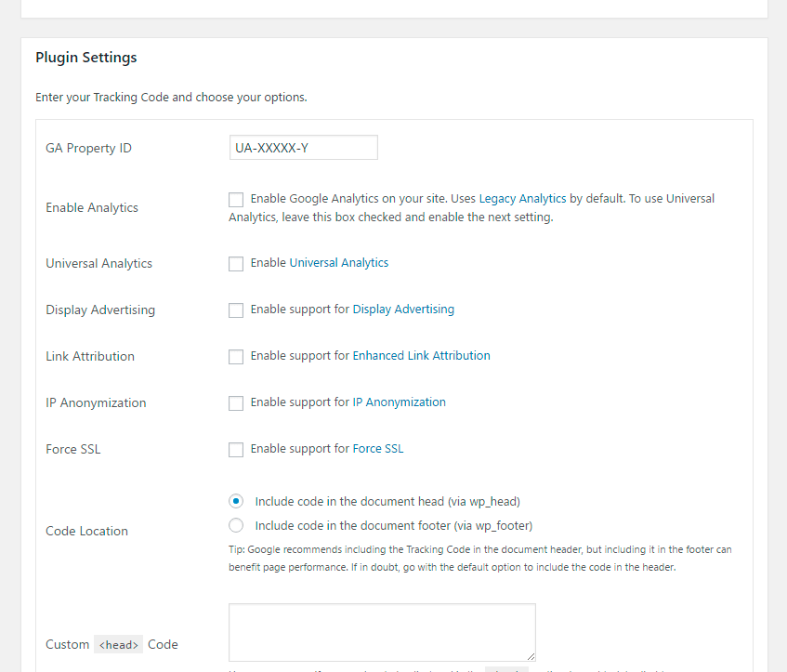Click the GA Property ID label text

click(x=88, y=149)
